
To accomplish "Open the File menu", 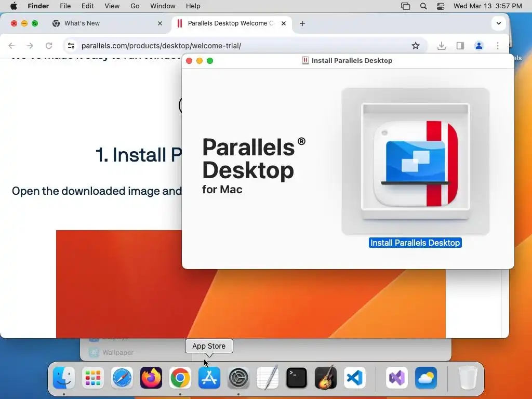I will point(65,6).
